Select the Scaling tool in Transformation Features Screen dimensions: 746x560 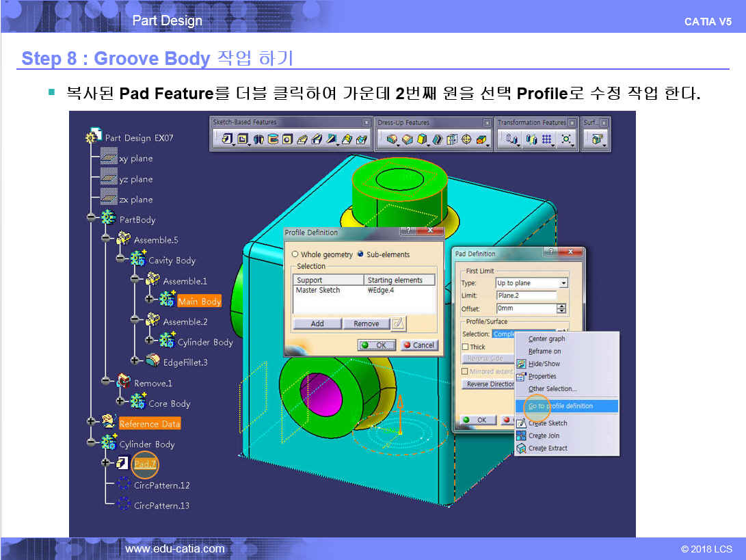[567, 139]
